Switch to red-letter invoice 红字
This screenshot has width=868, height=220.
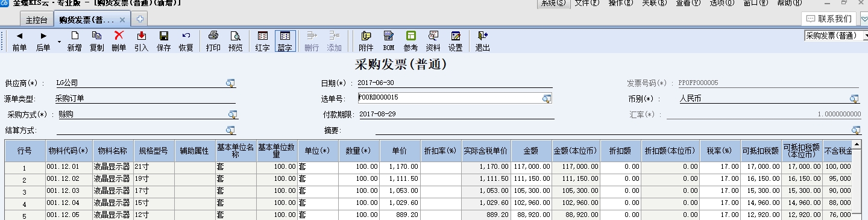(262, 42)
